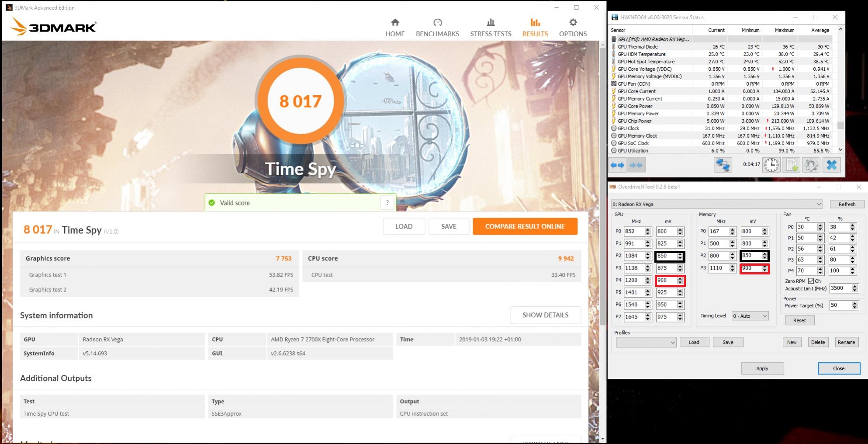Click the HWiNFO64 title bar app icon
Screen dimensions: 868x444
(x=615, y=17)
